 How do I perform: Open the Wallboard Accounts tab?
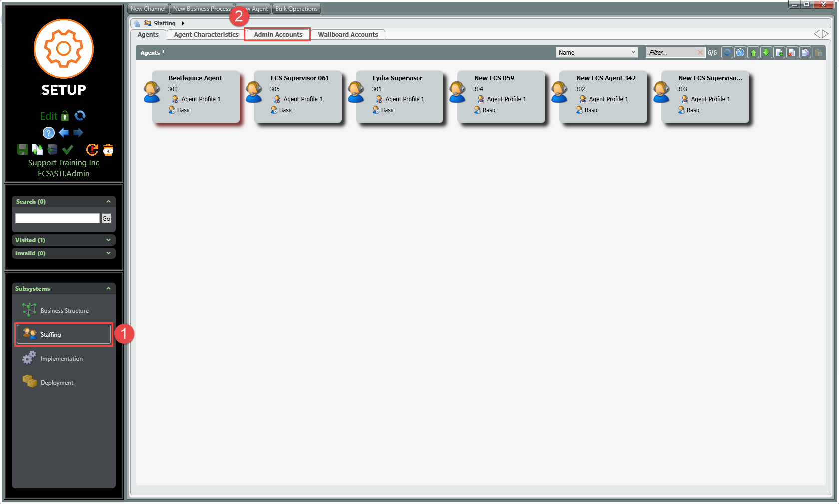(x=348, y=35)
